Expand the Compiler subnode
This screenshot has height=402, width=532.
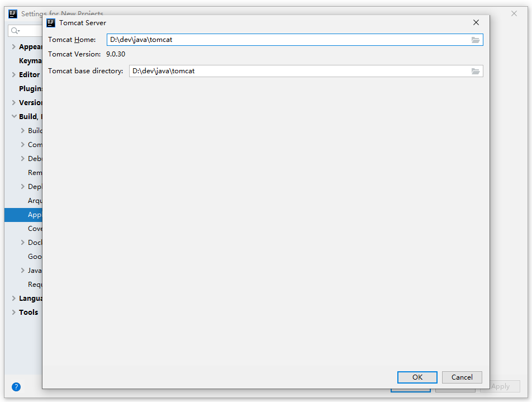(x=23, y=145)
